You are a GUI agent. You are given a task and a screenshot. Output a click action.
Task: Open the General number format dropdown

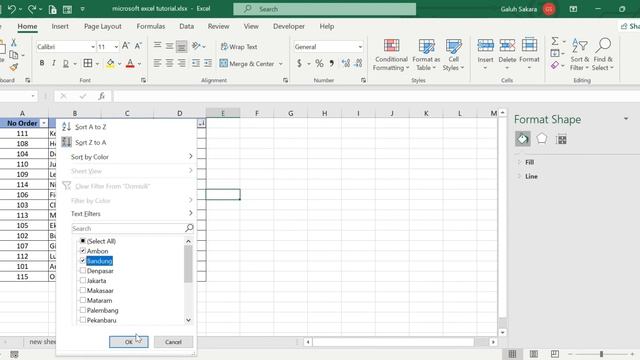(360, 47)
